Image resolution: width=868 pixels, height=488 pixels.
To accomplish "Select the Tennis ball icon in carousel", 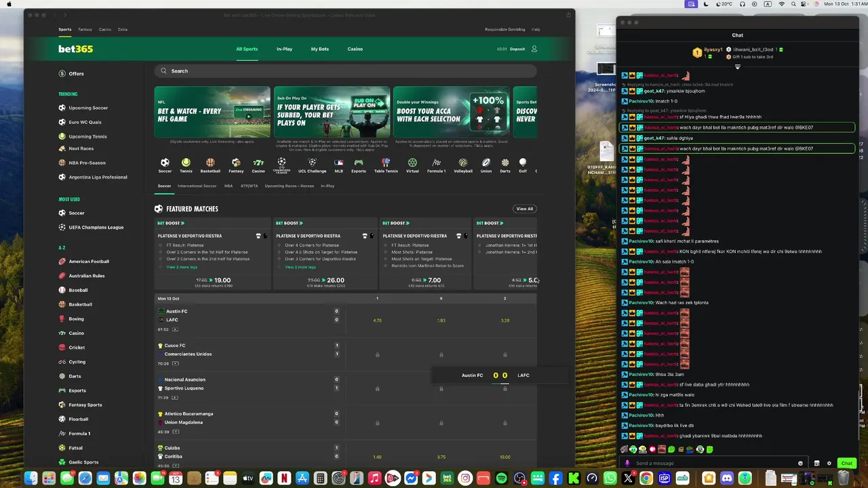I will click(186, 163).
